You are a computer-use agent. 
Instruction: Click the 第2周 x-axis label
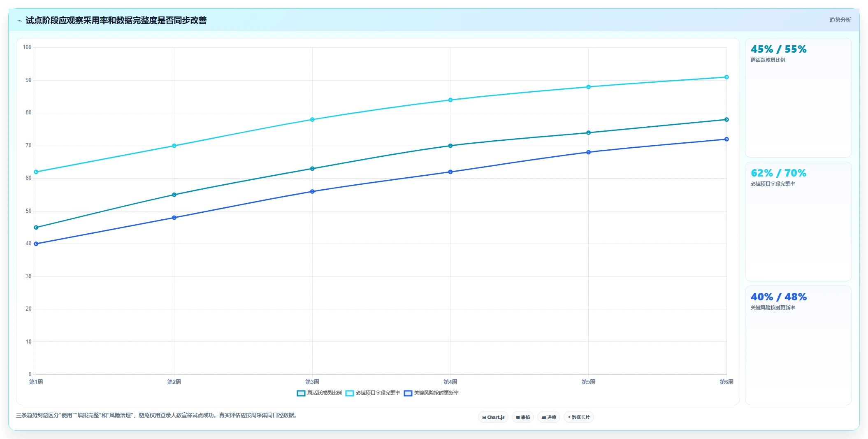174,382
